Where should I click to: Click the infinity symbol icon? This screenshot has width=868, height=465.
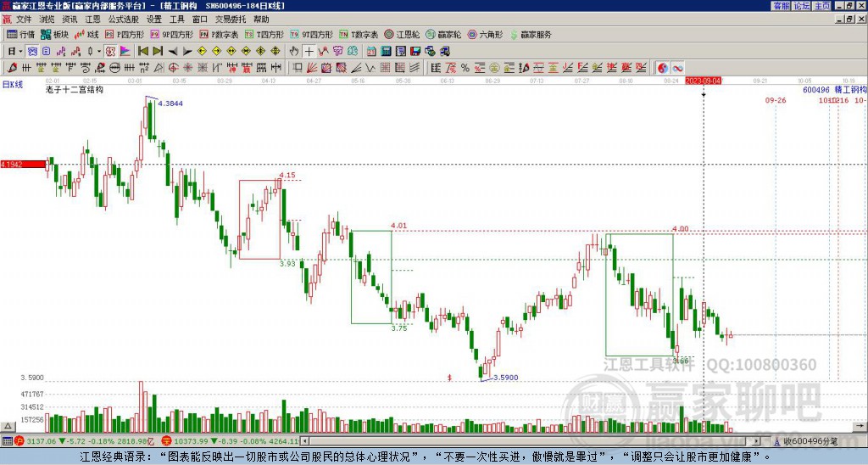click(x=677, y=68)
